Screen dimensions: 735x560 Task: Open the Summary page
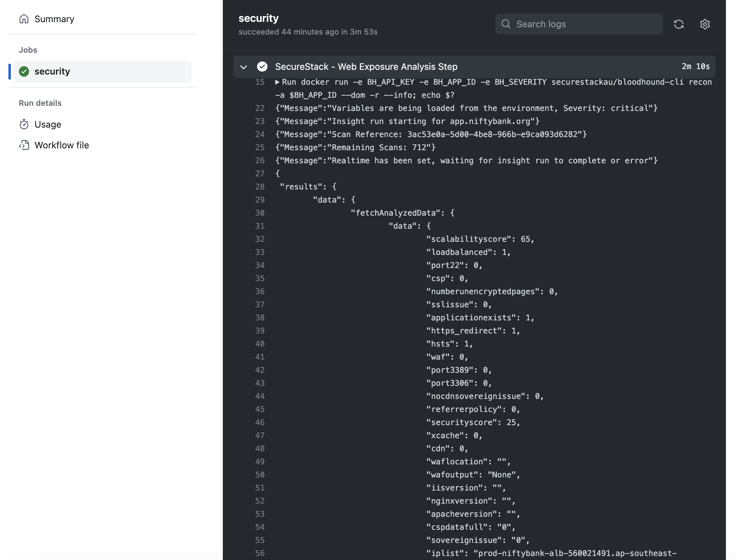click(54, 19)
